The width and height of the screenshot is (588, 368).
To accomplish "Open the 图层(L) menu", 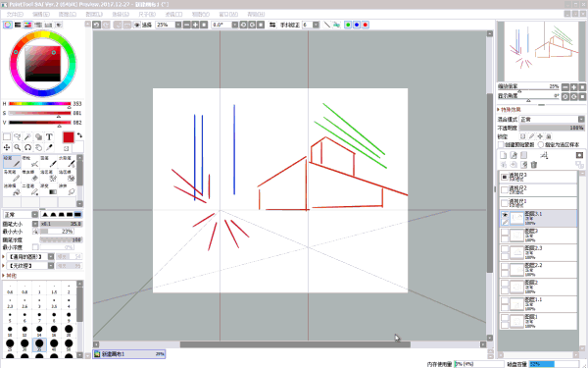I will click(x=94, y=15).
